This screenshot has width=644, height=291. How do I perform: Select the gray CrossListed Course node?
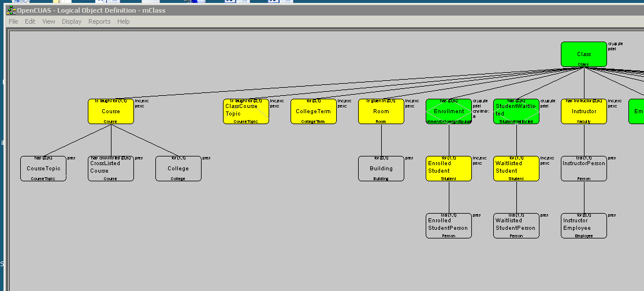[111, 168]
